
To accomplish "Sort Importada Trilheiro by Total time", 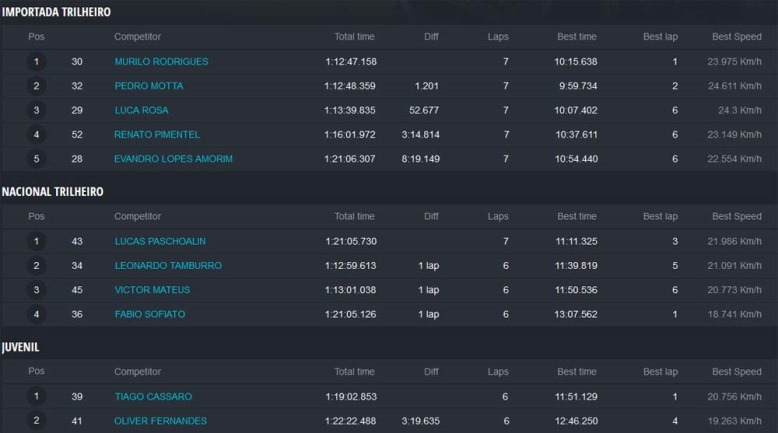I will (354, 37).
